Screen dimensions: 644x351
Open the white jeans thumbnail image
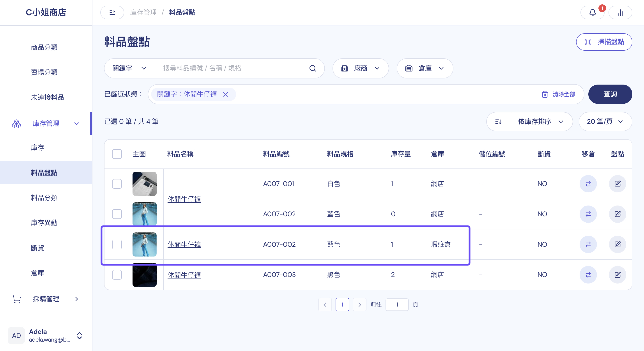pos(145,184)
